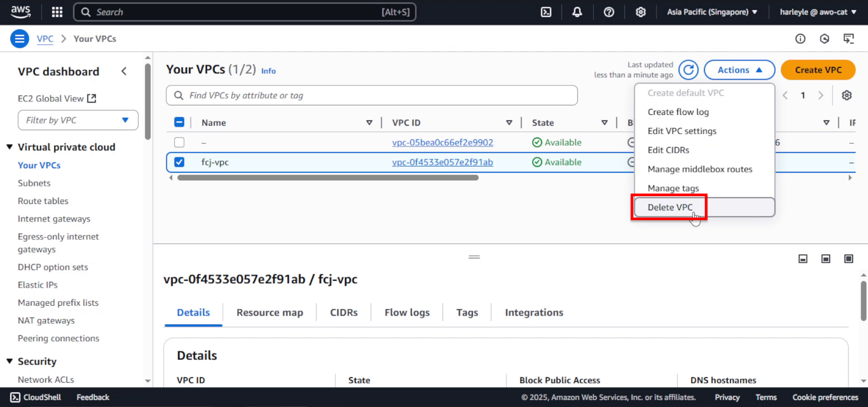This screenshot has height=407, width=868.
Task: Click the VPC breadcrumb link
Action: pos(45,39)
